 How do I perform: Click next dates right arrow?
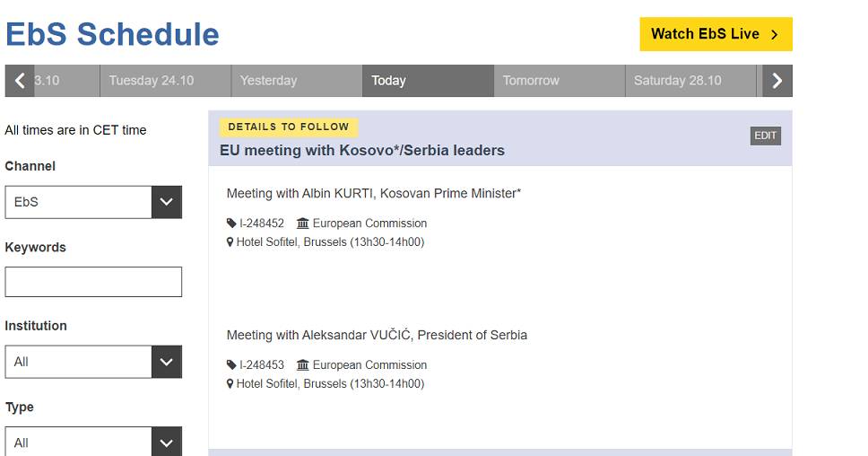tap(777, 81)
